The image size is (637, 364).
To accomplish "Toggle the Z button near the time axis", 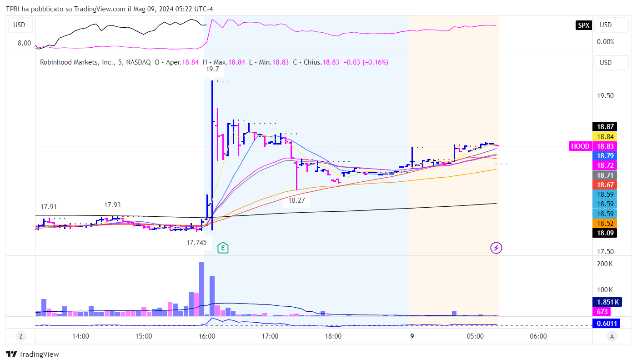I will point(20,337).
